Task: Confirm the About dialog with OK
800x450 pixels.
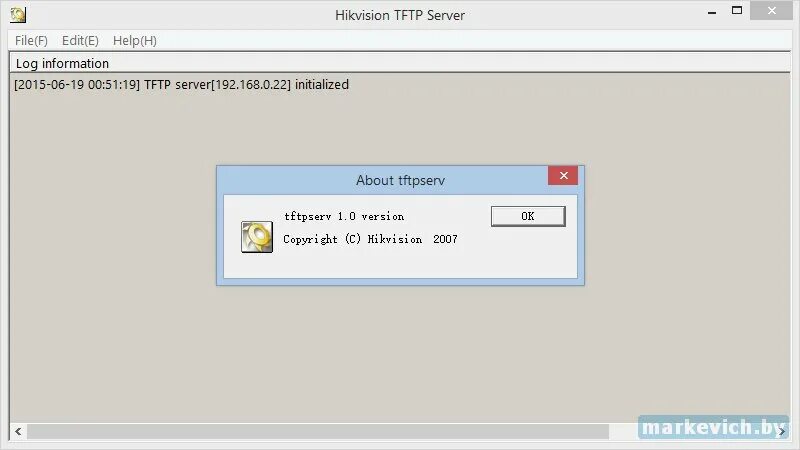Action: tap(528, 216)
